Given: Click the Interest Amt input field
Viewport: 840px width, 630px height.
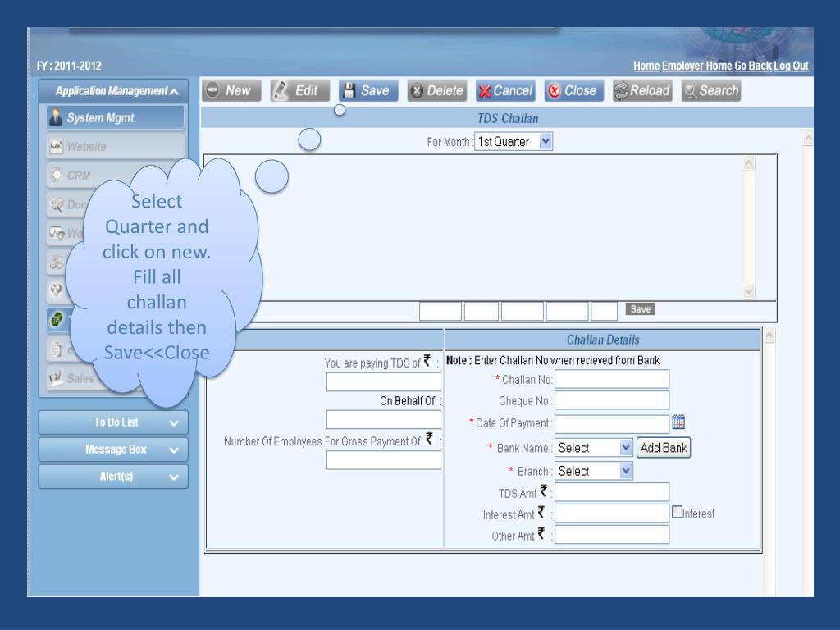Looking at the screenshot, I should click(x=612, y=514).
